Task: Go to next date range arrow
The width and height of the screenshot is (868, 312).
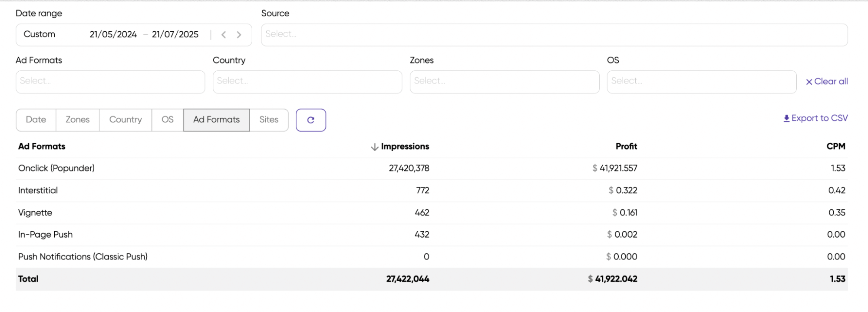Action: click(239, 35)
